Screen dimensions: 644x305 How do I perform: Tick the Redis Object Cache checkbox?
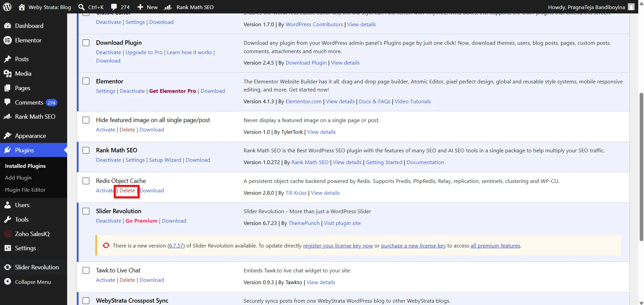(86, 181)
